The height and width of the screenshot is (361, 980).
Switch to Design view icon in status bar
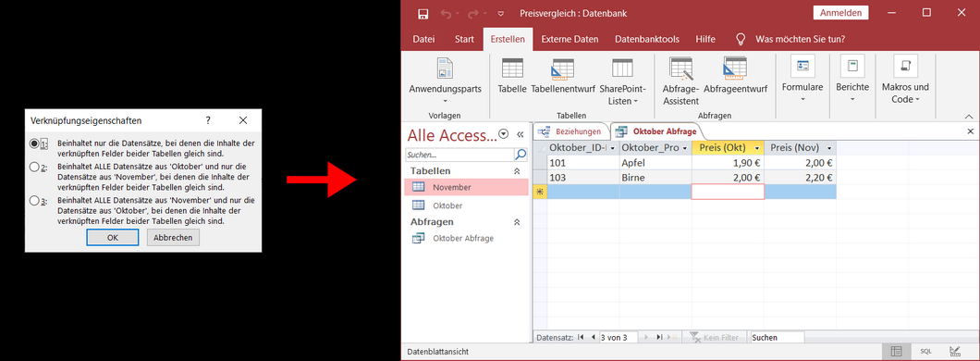[x=955, y=352]
